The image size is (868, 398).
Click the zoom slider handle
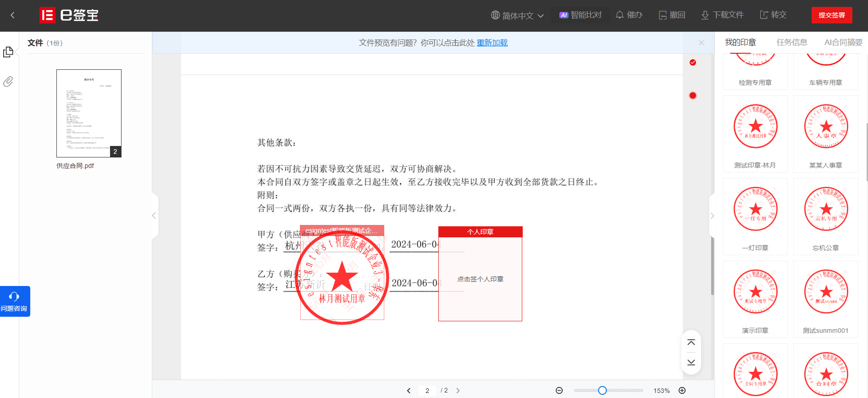click(603, 390)
